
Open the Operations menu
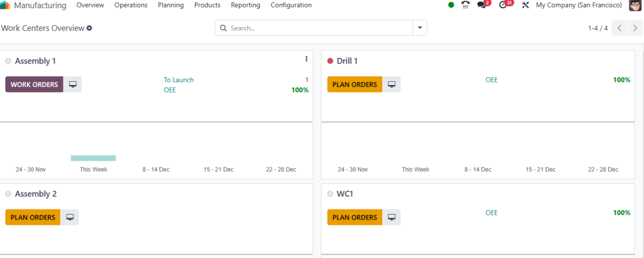(x=131, y=5)
